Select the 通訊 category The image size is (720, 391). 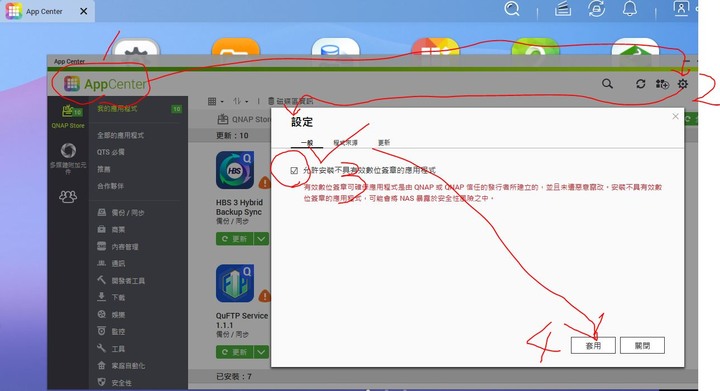pyautogui.click(x=112, y=263)
